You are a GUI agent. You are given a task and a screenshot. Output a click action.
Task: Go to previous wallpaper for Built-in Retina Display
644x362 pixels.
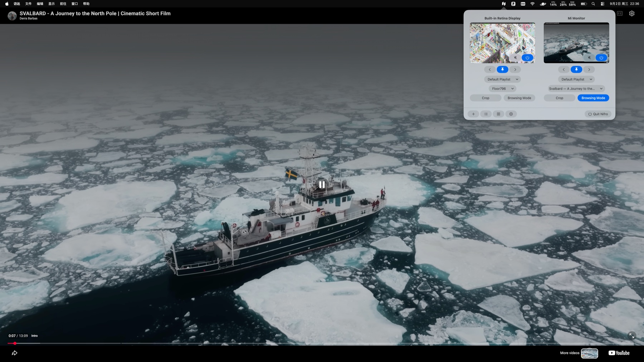(x=490, y=69)
